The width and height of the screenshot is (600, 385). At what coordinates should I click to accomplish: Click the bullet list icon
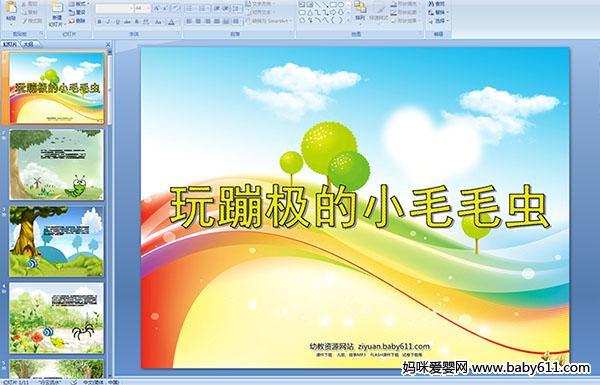pos(190,8)
